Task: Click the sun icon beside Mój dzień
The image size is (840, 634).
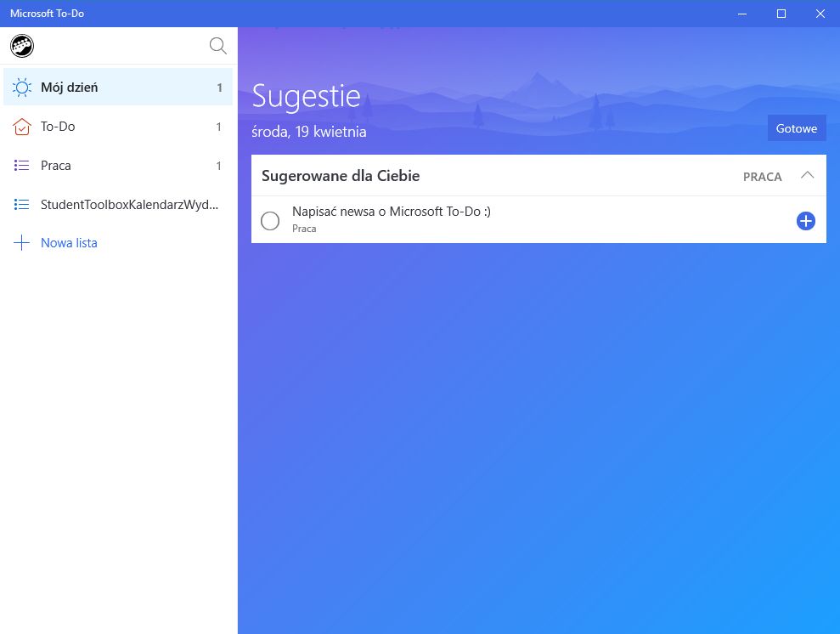Action: pyautogui.click(x=22, y=88)
